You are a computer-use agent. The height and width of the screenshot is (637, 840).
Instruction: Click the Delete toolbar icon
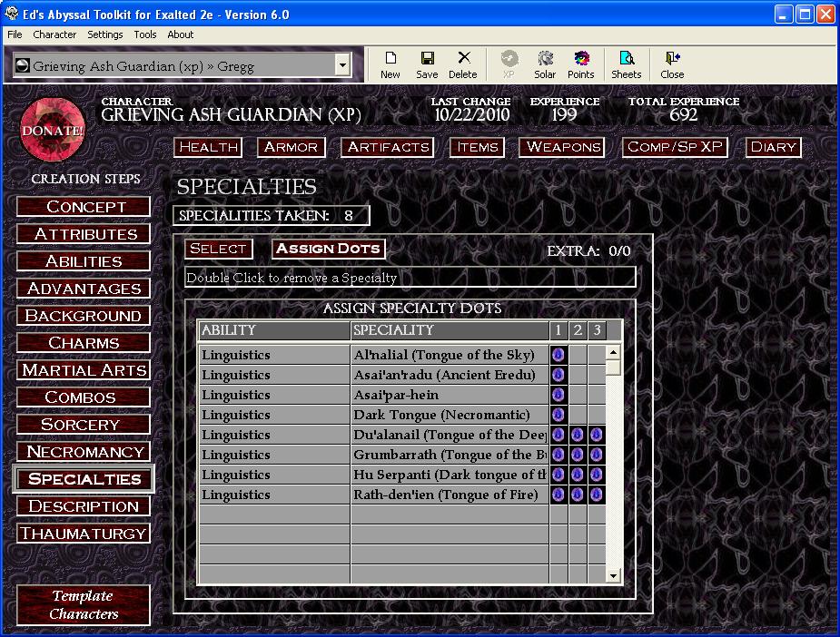(x=463, y=64)
